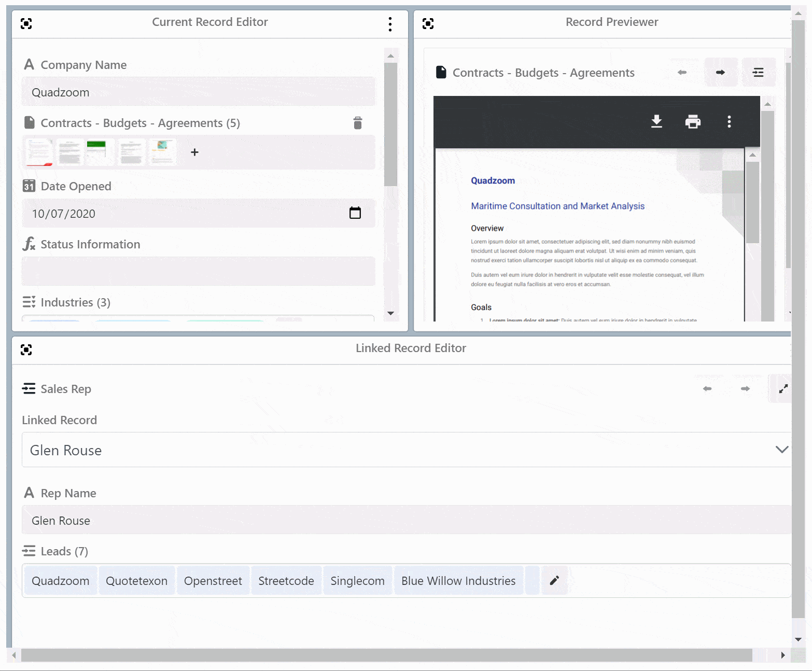Click the Rep Name input field
The image size is (812, 671).
coord(405,521)
